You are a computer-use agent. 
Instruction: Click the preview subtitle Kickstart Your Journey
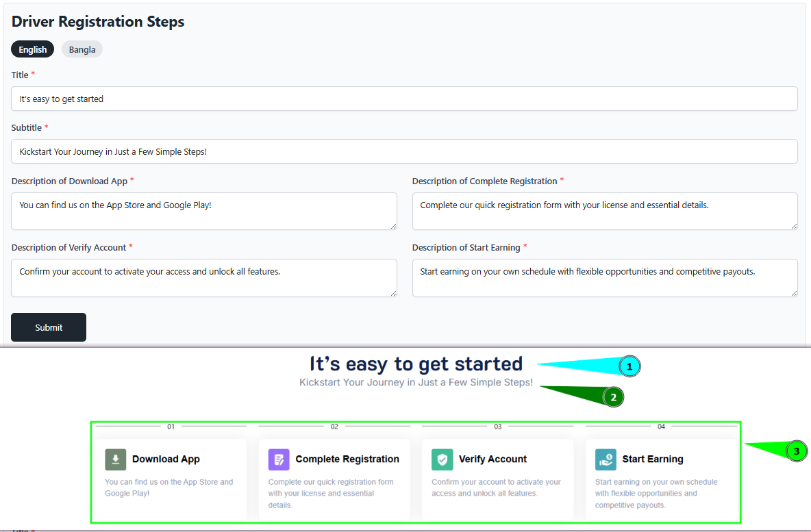[x=416, y=383]
